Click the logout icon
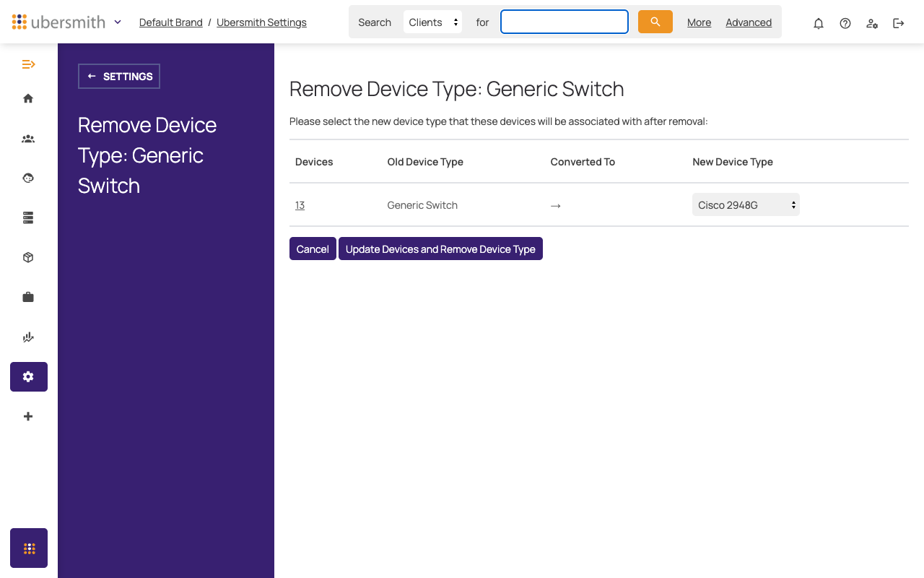 899,23
